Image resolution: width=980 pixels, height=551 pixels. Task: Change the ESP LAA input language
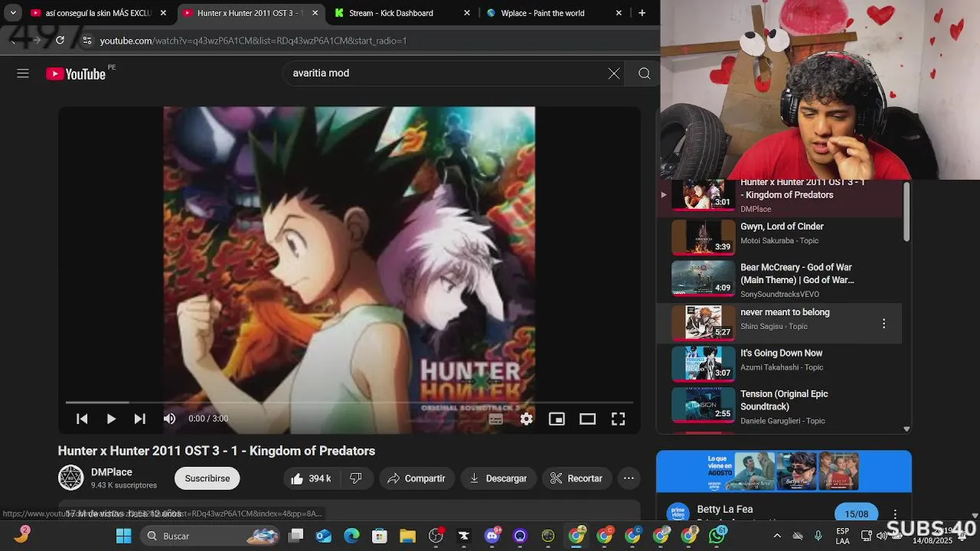coord(842,536)
